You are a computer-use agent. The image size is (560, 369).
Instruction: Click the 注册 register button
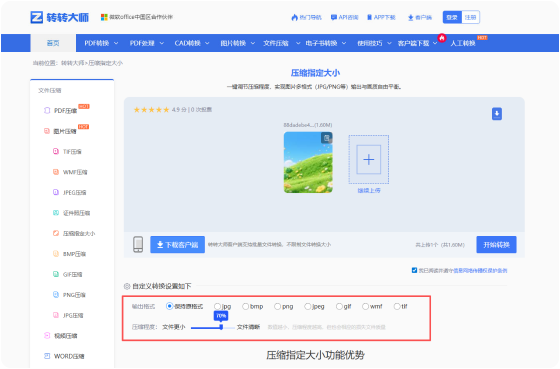click(470, 17)
